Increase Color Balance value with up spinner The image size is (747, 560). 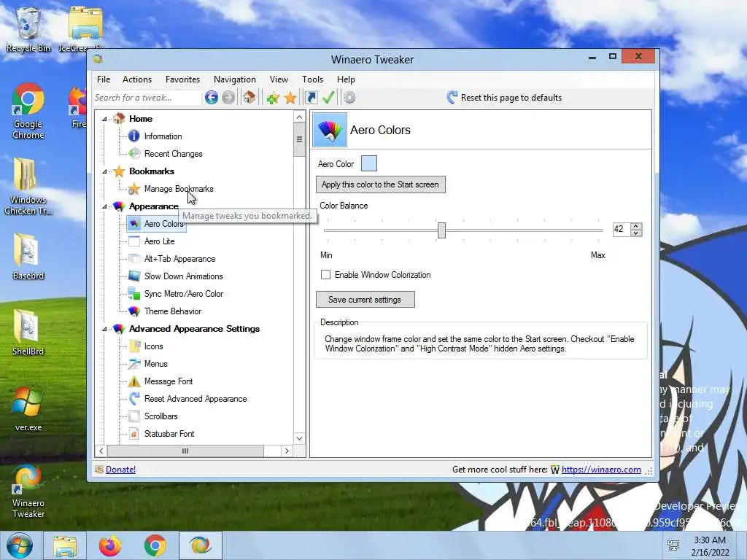636,226
